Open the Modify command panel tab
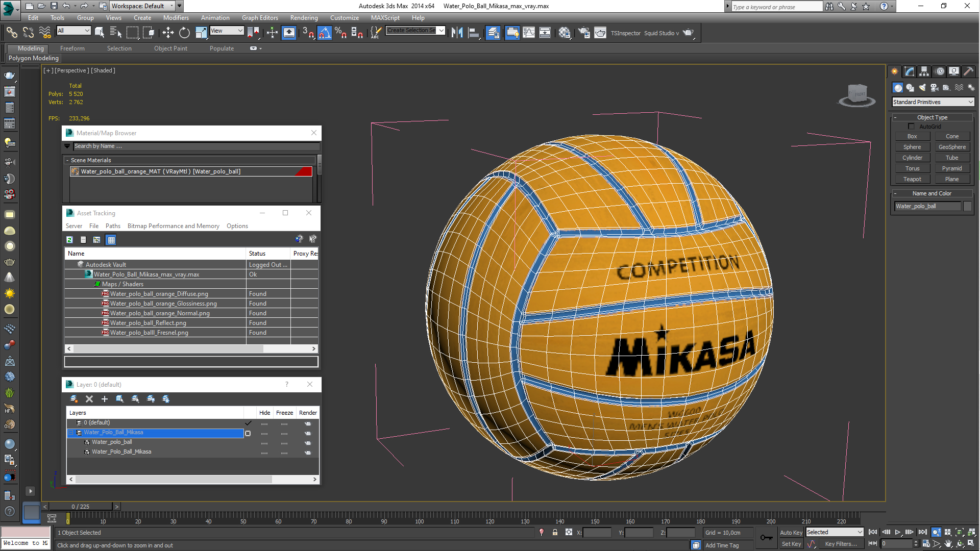This screenshot has height=551, width=980. pyautogui.click(x=910, y=71)
